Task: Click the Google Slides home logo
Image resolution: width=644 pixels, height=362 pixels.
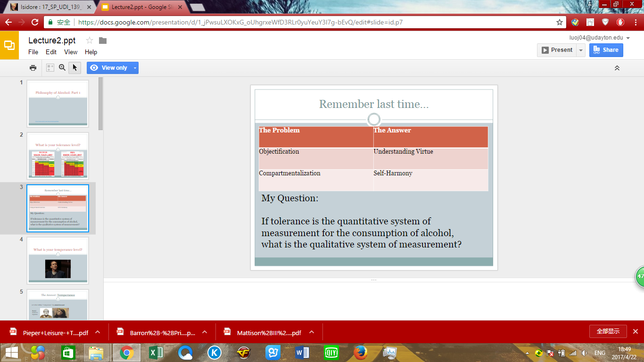Action: 9,45
